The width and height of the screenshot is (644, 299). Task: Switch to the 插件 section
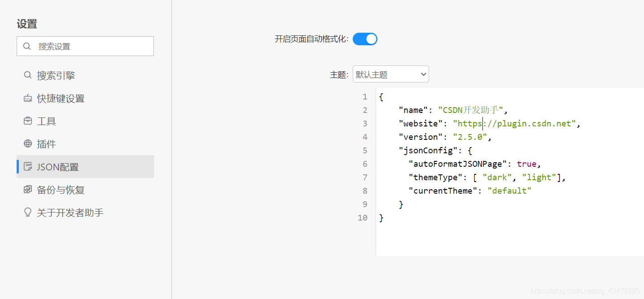point(85,144)
